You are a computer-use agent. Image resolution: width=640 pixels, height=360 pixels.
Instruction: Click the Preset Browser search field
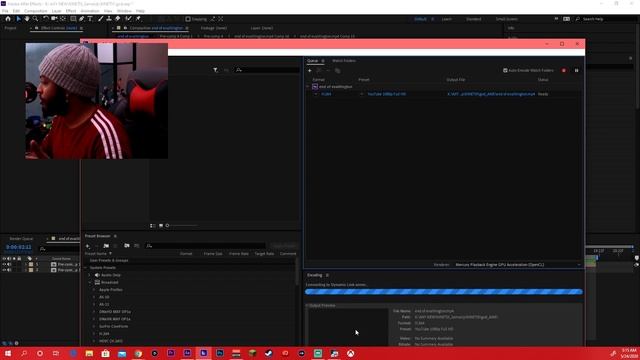pos(205,246)
